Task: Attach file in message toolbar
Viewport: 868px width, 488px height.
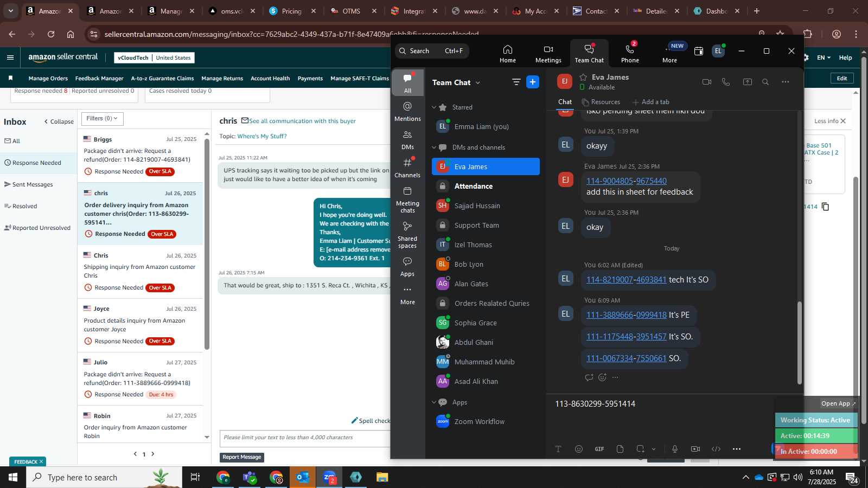Action: pyautogui.click(x=620, y=449)
